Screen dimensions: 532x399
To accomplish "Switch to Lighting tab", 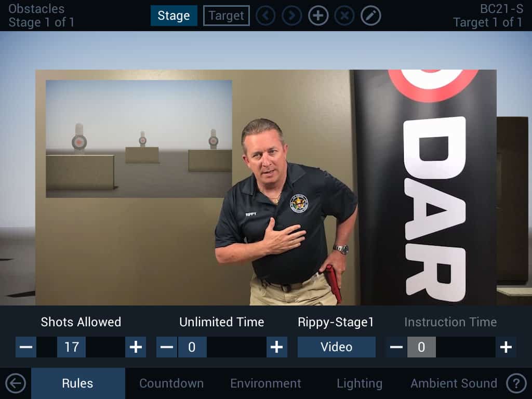I will pos(360,383).
